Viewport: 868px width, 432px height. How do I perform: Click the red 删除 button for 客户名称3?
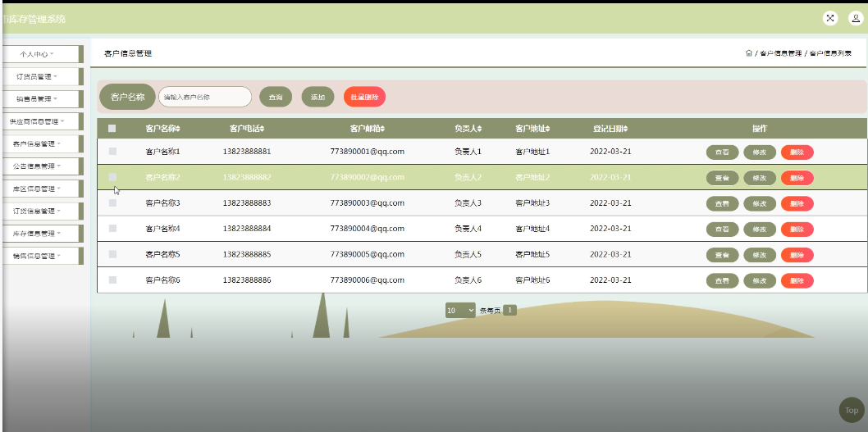click(797, 203)
